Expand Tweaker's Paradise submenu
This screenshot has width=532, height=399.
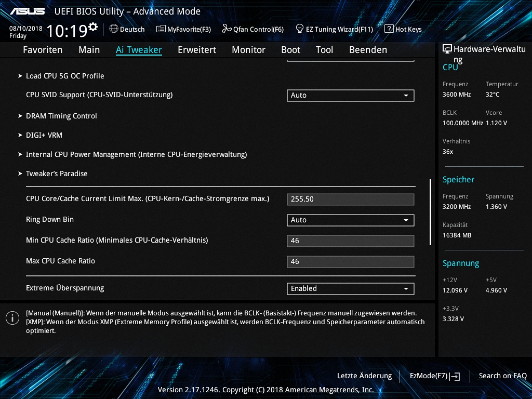[x=57, y=174]
